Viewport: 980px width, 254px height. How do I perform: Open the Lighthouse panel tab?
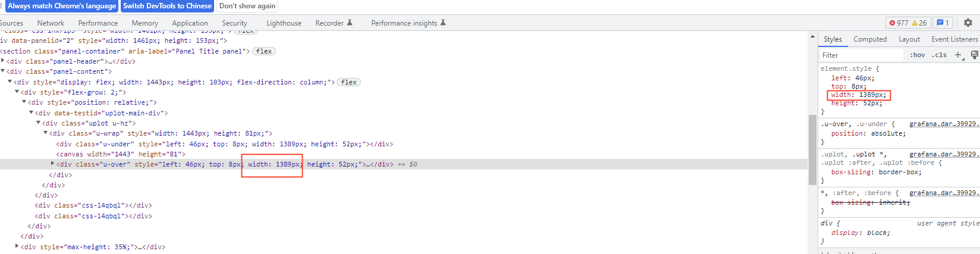coord(284,23)
